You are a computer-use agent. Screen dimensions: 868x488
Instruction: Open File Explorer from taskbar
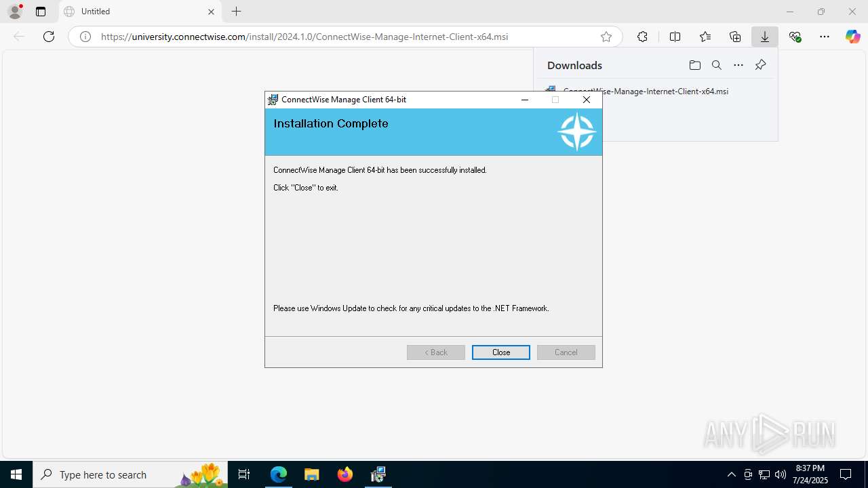pos(311,474)
